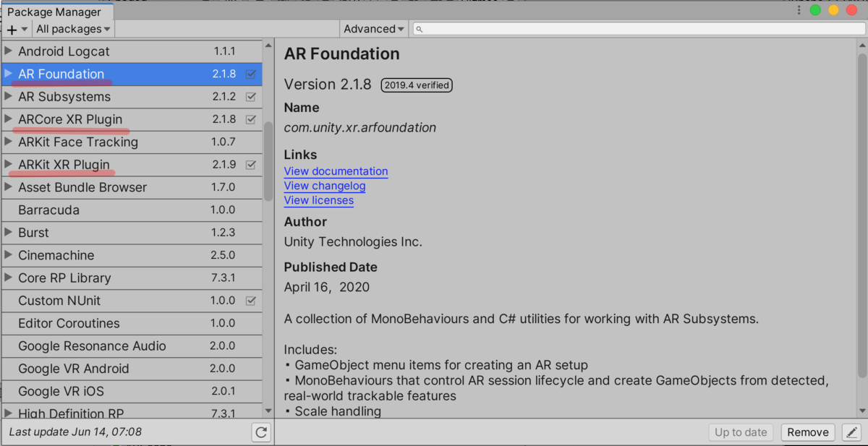Select the Asset Bundle Browser package

tap(132, 187)
